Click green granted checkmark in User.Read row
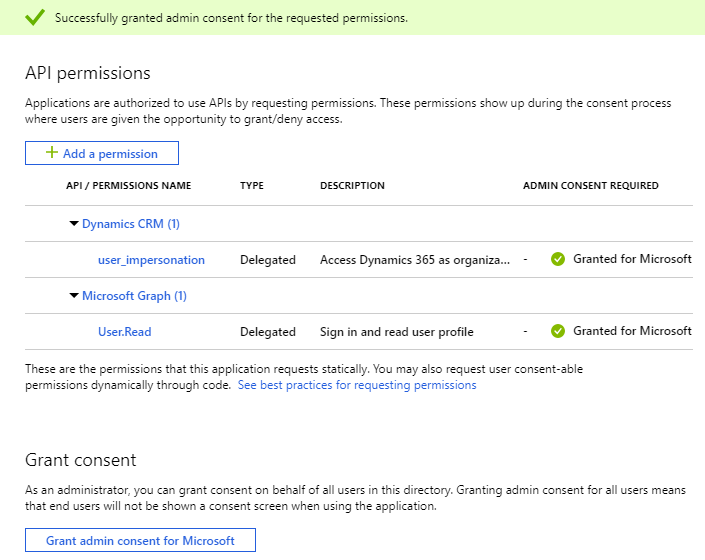 [558, 331]
